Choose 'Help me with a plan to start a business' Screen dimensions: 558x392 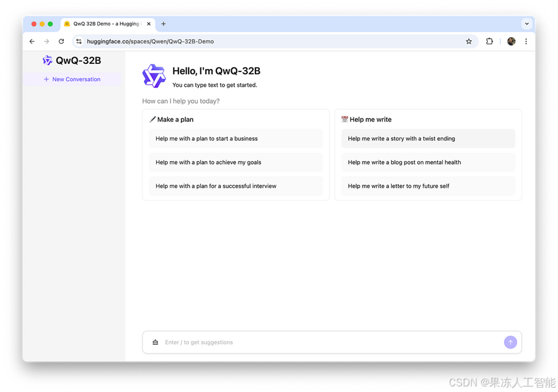(x=236, y=138)
